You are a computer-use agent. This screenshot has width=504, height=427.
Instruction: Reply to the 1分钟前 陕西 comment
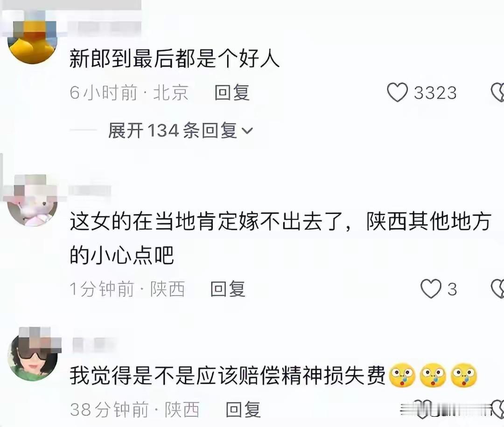pos(228,289)
